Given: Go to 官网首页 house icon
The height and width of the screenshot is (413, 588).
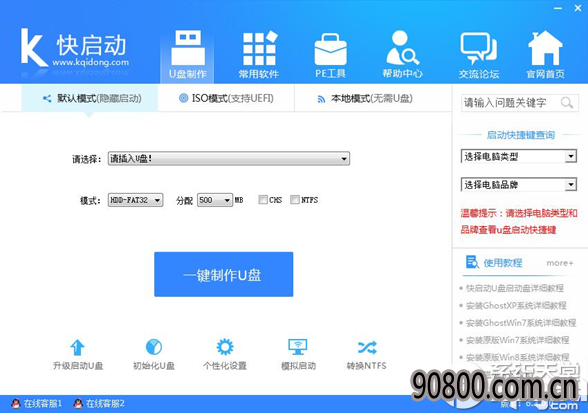Looking at the screenshot, I should (545, 48).
